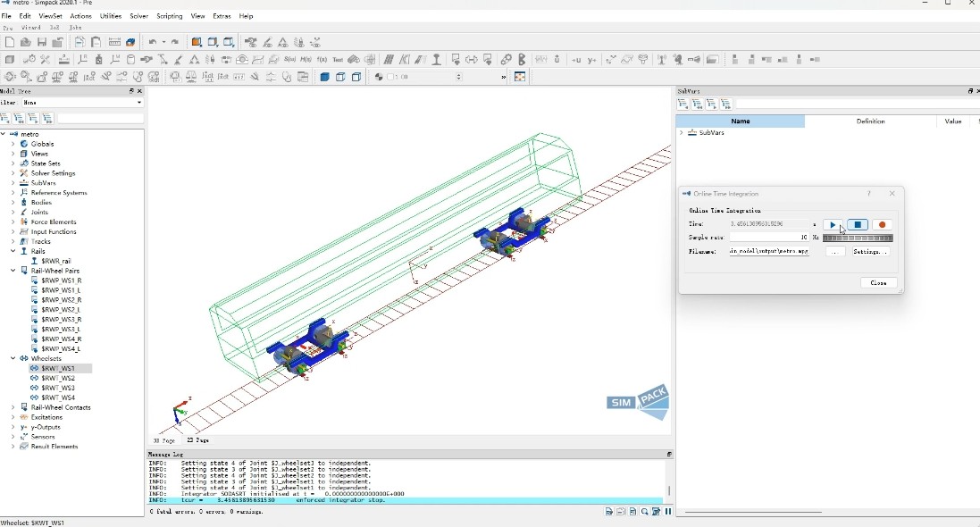Click the browse '...' button for filename
Image resolution: width=980 pixels, height=527 pixels.
click(835, 251)
